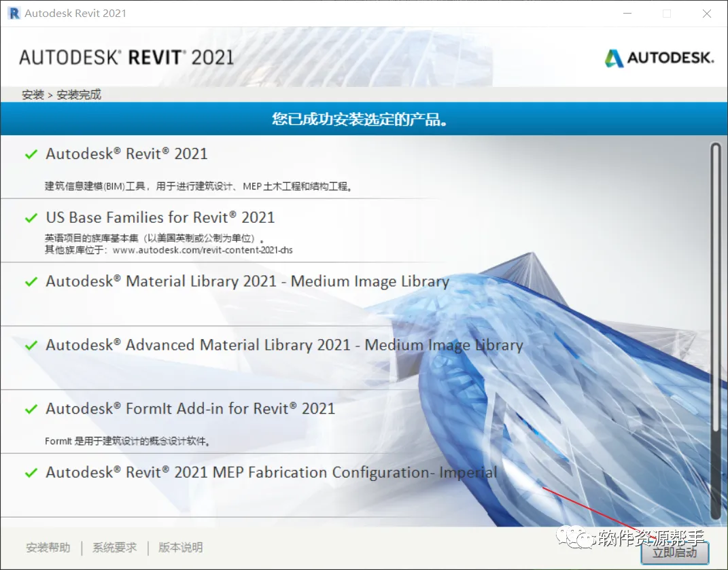The width and height of the screenshot is (728, 570).
Task: Click the Revit R icon in title bar
Action: point(14,14)
